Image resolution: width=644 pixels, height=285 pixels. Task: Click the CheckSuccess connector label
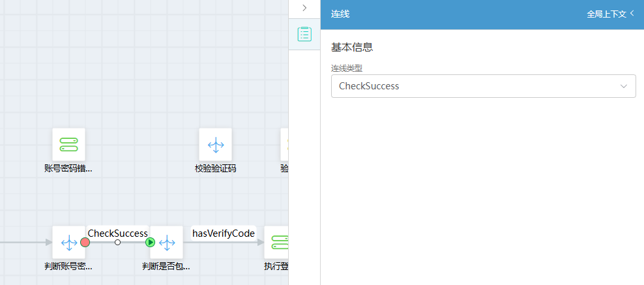[x=117, y=233]
